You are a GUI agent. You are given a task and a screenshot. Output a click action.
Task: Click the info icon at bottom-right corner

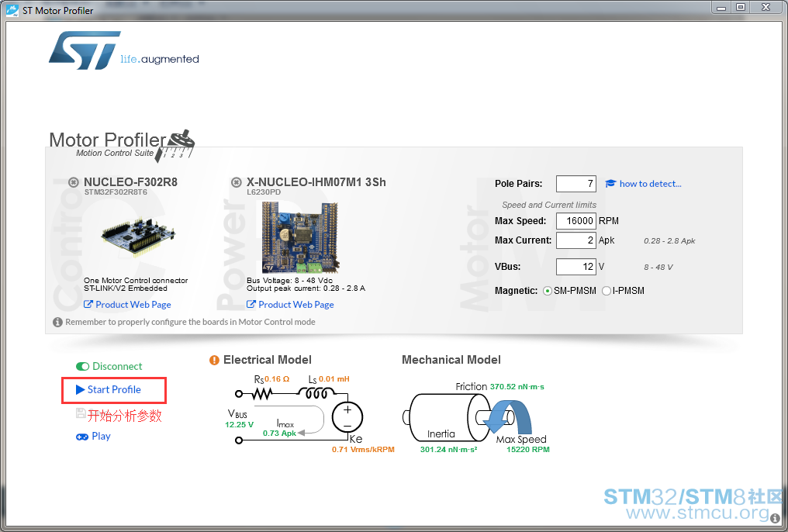[x=775, y=517]
